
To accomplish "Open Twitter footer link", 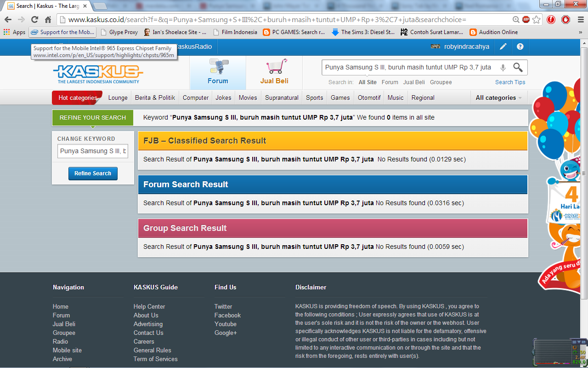I will point(223,306).
